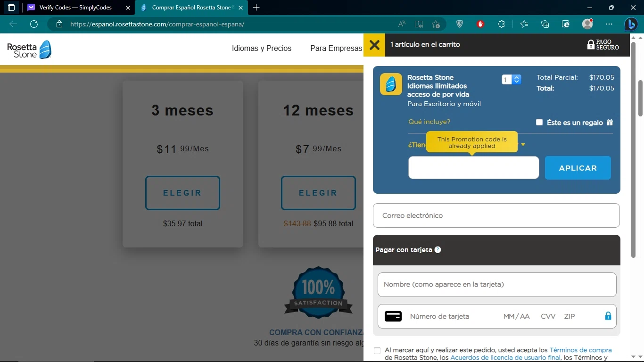Open Para Empresas menu
The image size is (644, 362).
pos(336,48)
